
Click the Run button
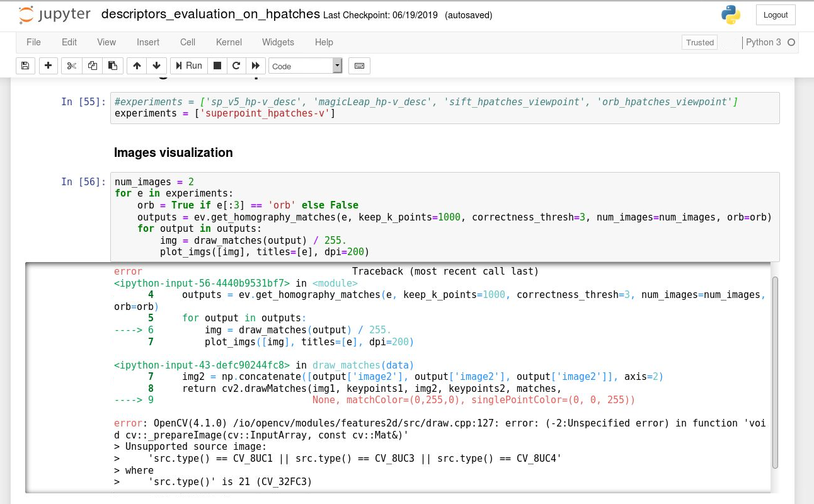coord(188,66)
